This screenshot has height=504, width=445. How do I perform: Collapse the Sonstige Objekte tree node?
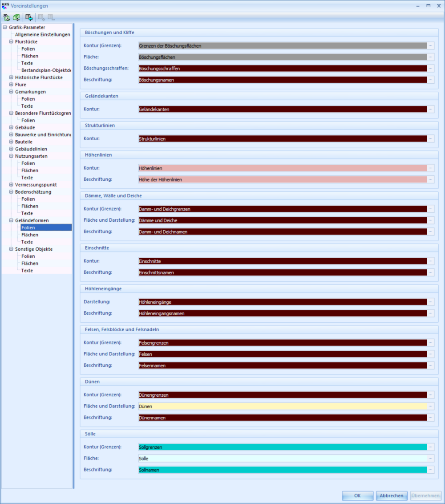[x=11, y=249]
